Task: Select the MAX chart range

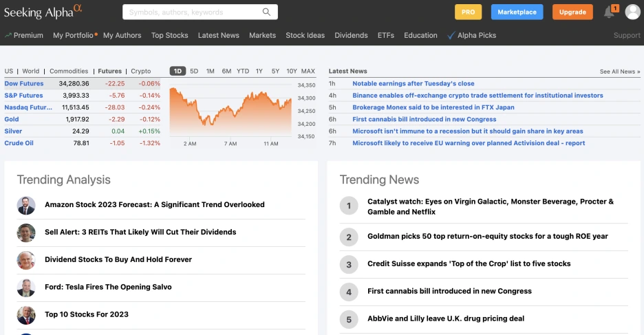Action: (308, 71)
